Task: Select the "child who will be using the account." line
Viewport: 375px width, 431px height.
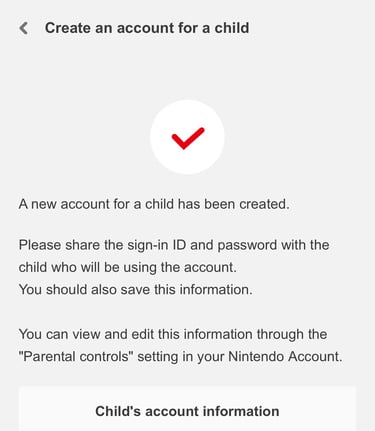Action: point(128,267)
